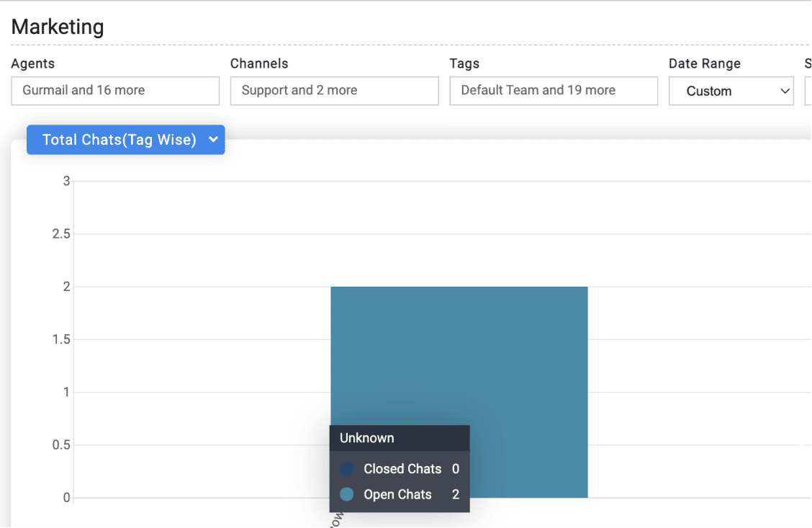
Task: Click the Marketing page heading
Action: pos(58,27)
